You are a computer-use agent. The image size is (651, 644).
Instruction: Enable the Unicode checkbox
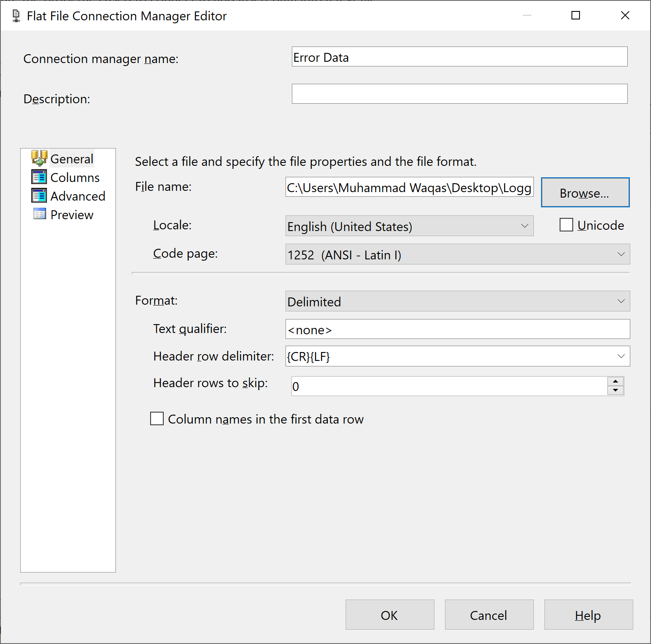click(566, 225)
